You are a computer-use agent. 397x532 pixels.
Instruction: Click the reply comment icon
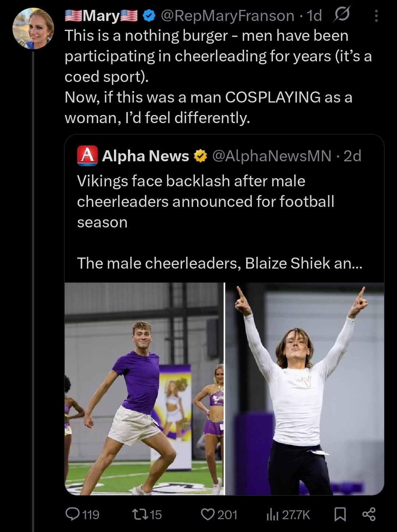pyautogui.click(x=73, y=514)
